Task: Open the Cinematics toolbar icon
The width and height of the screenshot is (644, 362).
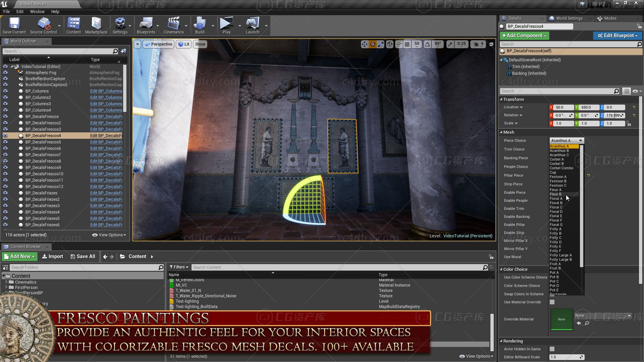Action: (173, 26)
